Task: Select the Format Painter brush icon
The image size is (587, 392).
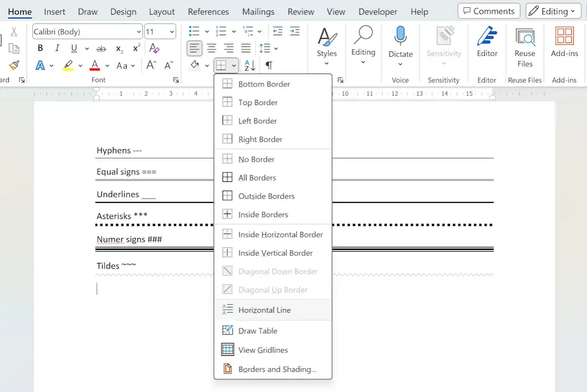Action: click(x=14, y=65)
